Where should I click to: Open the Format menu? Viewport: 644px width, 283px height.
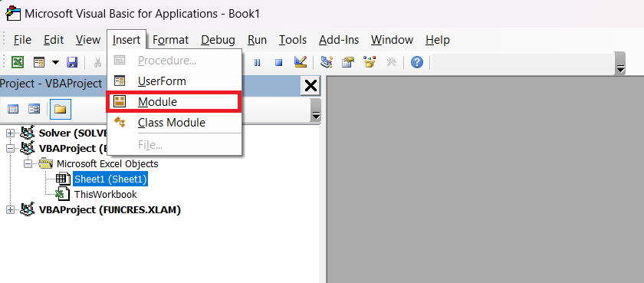[x=170, y=40]
